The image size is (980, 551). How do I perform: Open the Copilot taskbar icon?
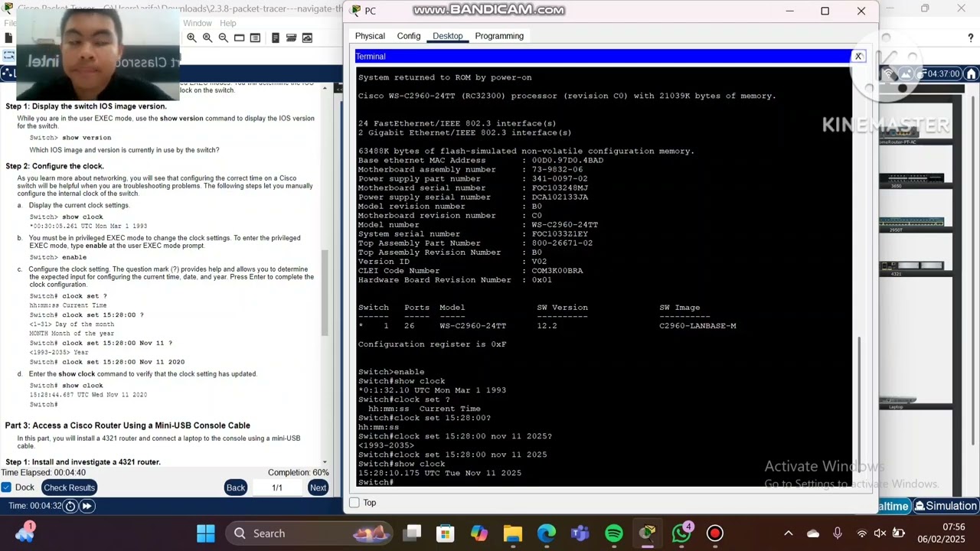[x=479, y=533]
